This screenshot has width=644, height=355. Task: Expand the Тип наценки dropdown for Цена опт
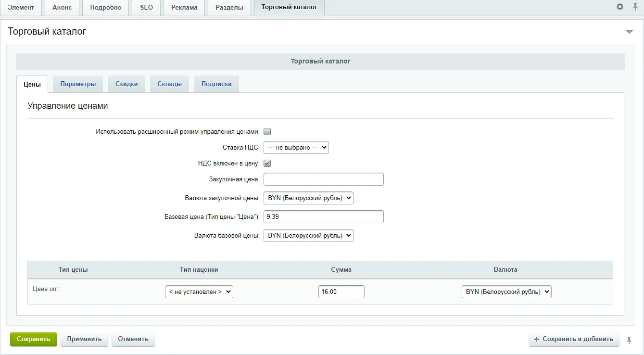[x=199, y=292]
